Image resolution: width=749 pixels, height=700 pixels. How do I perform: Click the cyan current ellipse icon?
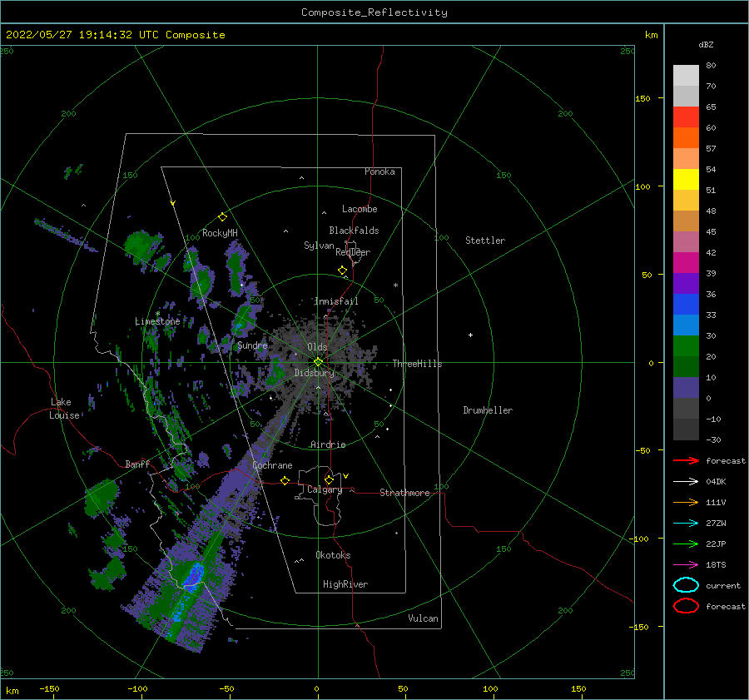686,585
